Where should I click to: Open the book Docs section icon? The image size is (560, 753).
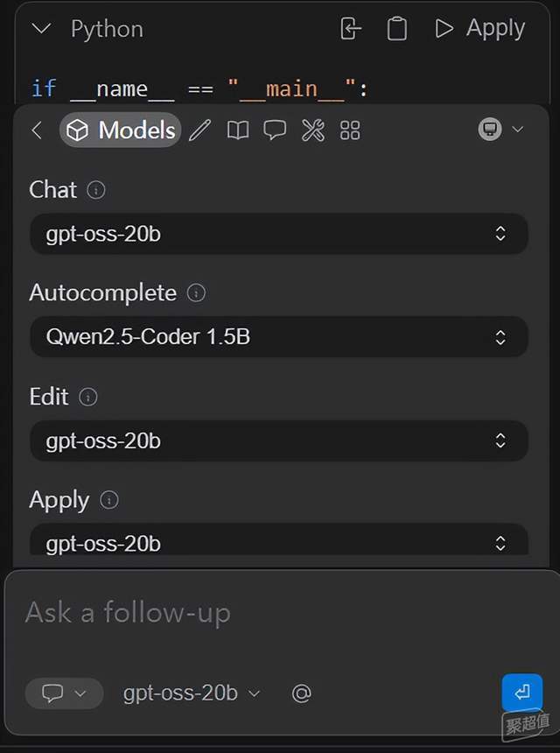tap(237, 130)
